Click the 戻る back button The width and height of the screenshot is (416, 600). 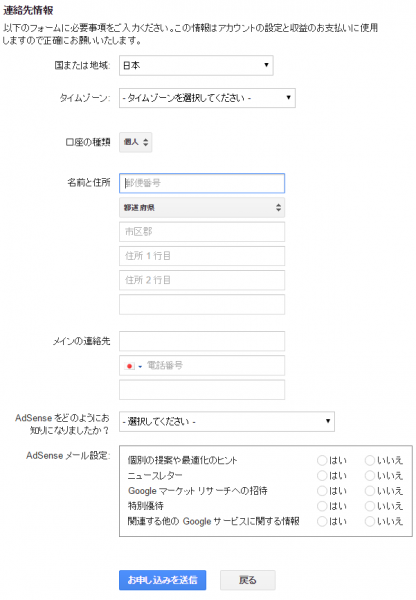click(248, 580)
